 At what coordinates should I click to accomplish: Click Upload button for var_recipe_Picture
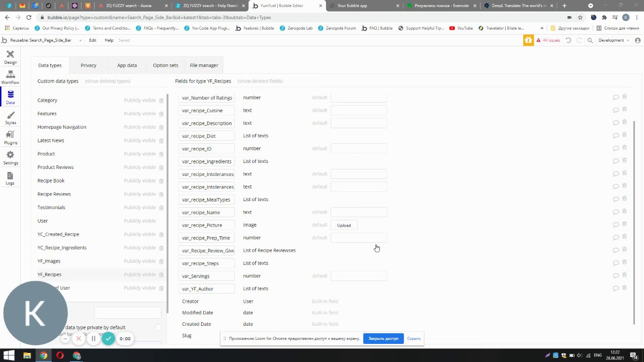pyautogui.click(x=344, y=225)
